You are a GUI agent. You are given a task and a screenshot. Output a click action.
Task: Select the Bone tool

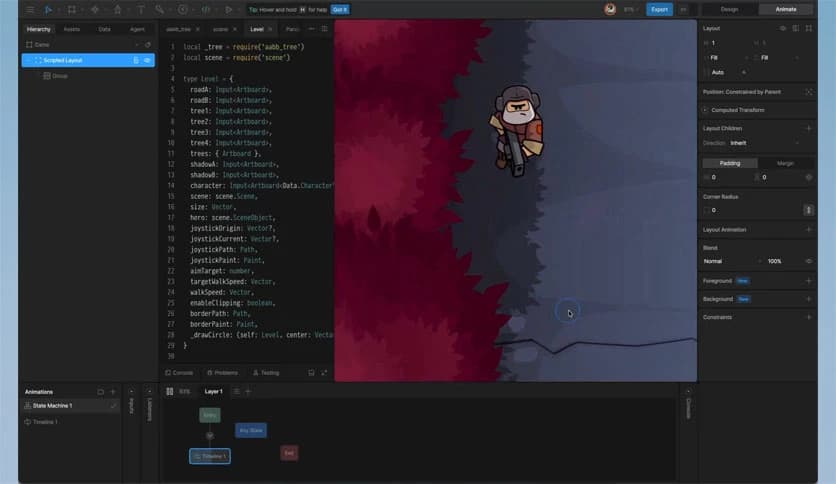click(x=159, y=10)
